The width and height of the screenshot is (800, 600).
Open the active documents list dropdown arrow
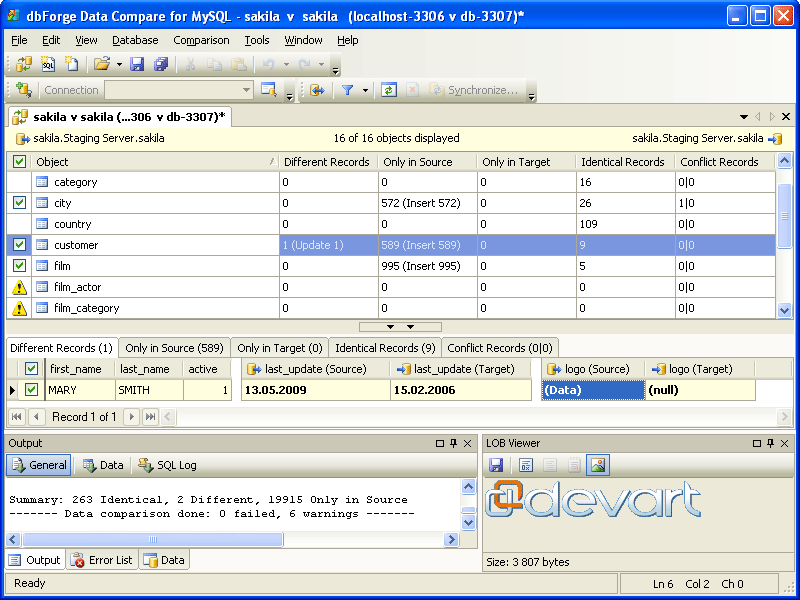pyautogui.click(x=744, y=117)
